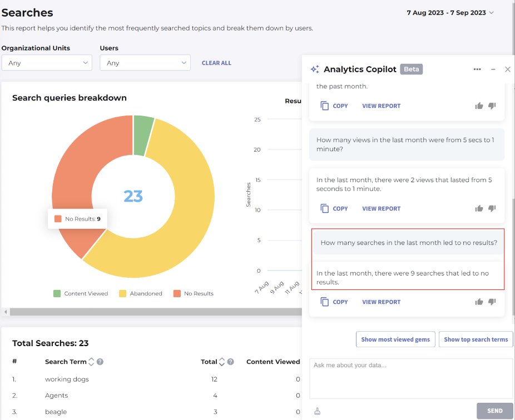Click the copy icon under 'the past month' reply
The height and width of the screenshot is (420, 515).
click(x=324, y=106)
